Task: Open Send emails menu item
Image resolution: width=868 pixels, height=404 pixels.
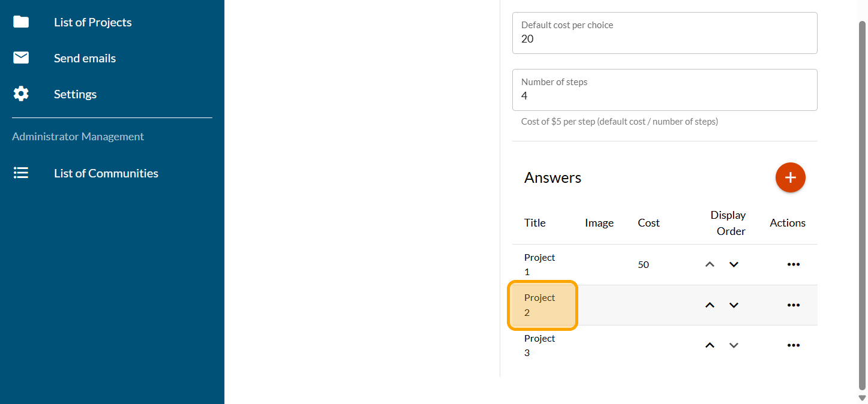Action: pyautogui.click(x=85, y=58)
